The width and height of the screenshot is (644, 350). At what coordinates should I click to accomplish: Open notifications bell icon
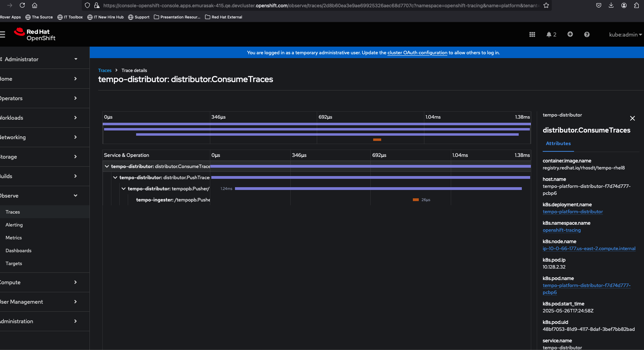(x=551, y=34)
